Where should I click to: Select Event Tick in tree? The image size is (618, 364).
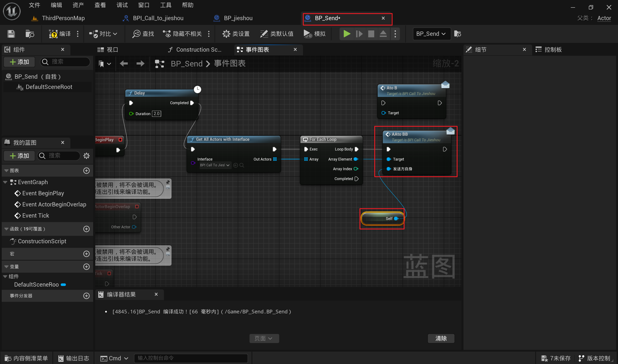[36, 216]
